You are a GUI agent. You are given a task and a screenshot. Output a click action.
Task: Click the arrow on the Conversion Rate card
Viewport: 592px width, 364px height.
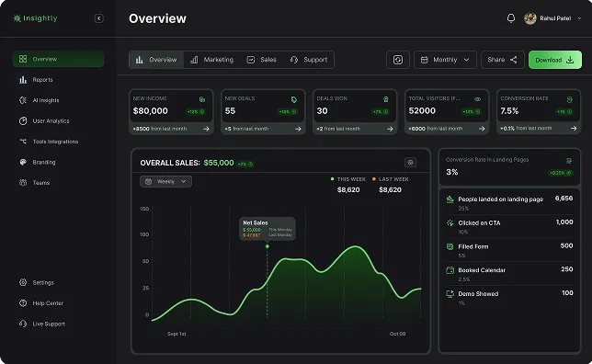(x=574, y=129)
